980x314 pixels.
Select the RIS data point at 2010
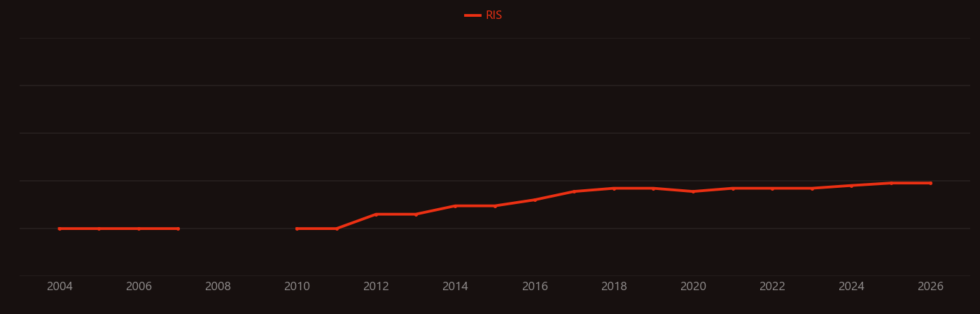point(297,228)
